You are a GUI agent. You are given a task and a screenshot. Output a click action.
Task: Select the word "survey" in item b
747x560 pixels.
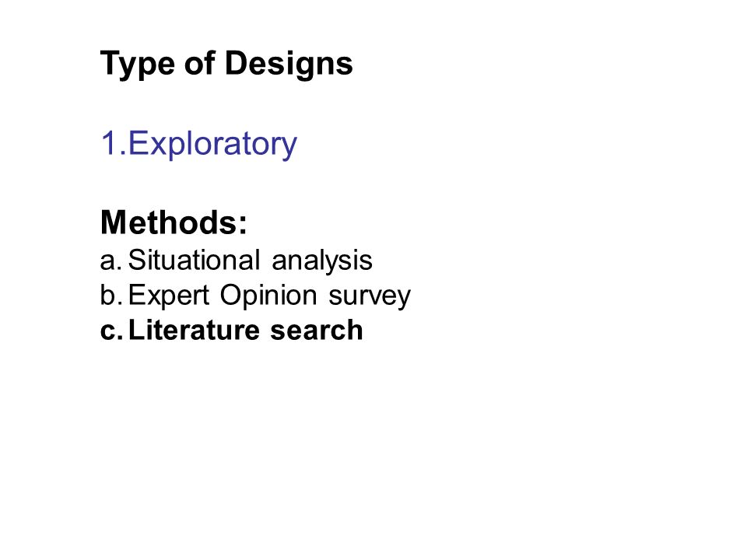[369, 297]
